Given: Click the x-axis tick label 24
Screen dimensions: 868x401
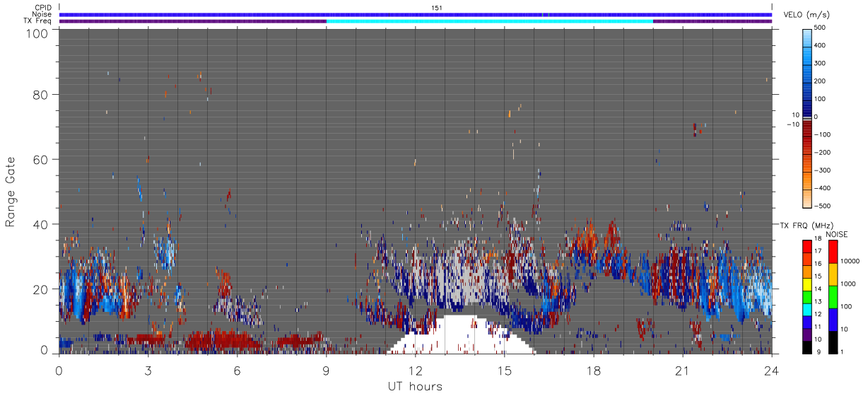Looking at the screenshot, I should [x=771, y=370].
